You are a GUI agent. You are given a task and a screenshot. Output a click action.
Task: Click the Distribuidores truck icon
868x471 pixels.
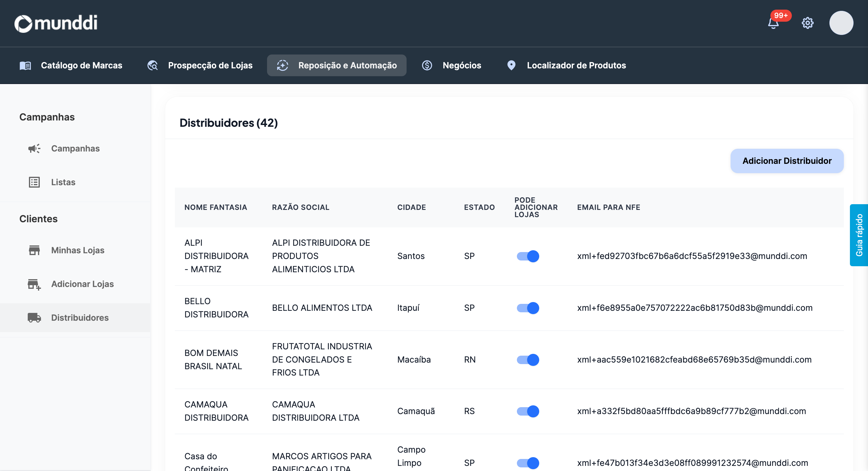coord(34,317)
